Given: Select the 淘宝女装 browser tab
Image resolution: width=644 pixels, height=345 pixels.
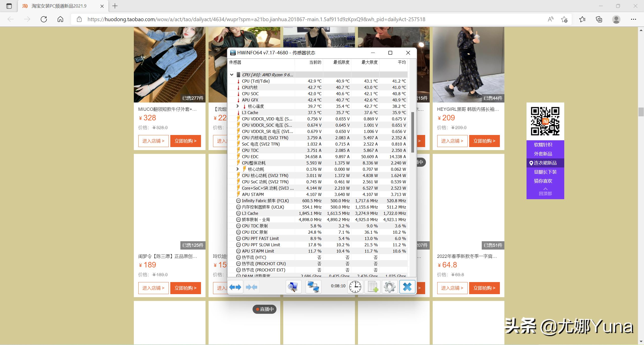Looking at the screenshot, I should pyautogui.click(x=59, y=6).
